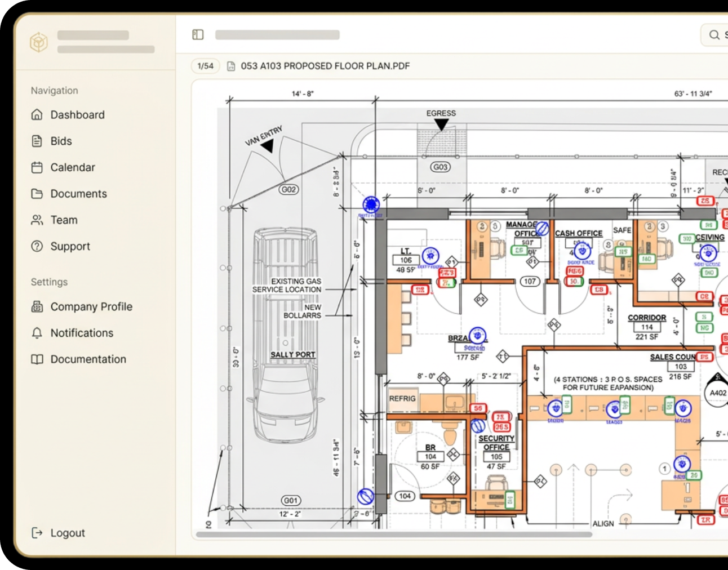Log out using the Logout label
The image size is (728, 570).
[68, 533]
